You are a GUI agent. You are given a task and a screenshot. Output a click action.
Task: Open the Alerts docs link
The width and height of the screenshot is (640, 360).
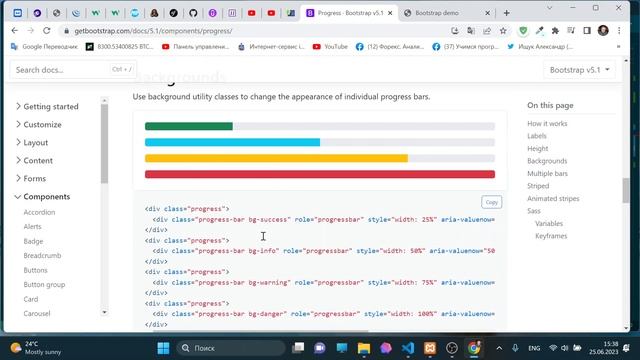tap(32, 227)
